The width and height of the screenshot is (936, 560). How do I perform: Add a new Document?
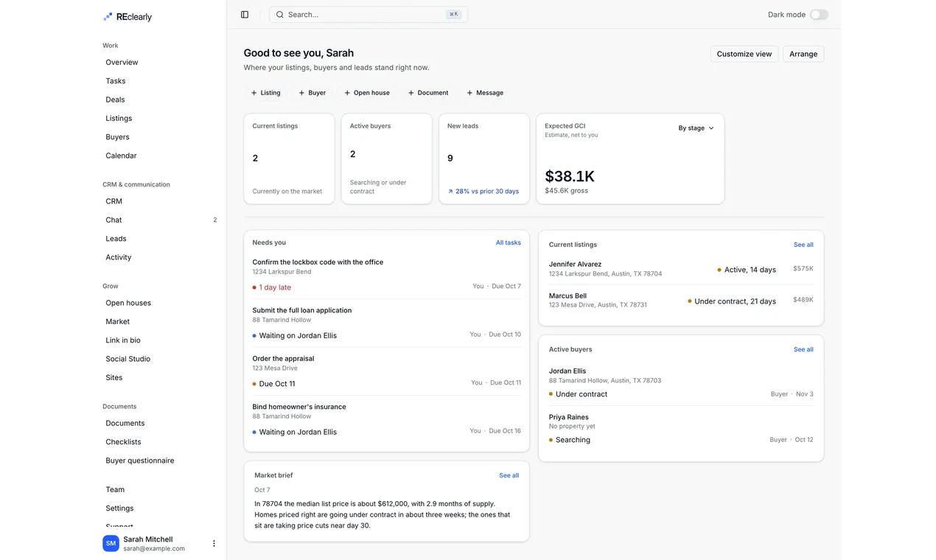[428, 93]
